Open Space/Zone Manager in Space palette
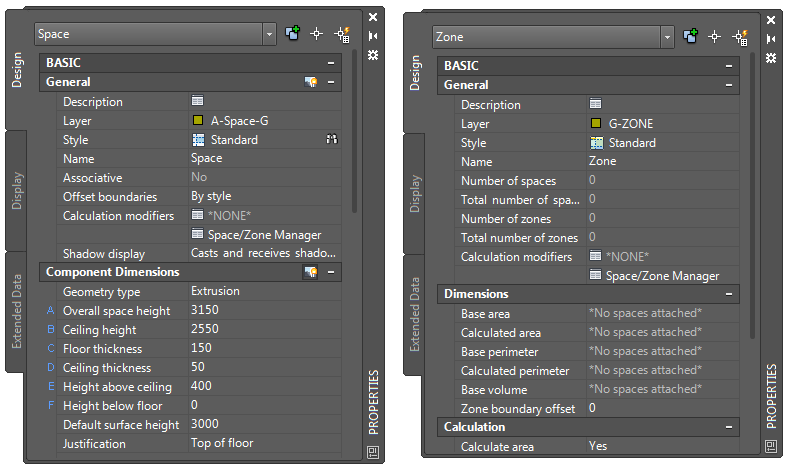Screen dimensions: 787x472 click(x=264, y=234)
